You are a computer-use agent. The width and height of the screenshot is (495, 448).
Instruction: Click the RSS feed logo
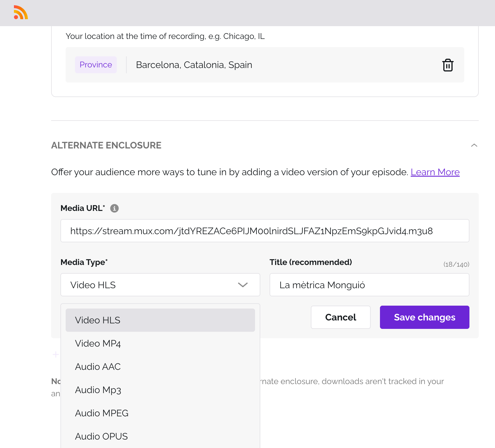coord(21,13)
